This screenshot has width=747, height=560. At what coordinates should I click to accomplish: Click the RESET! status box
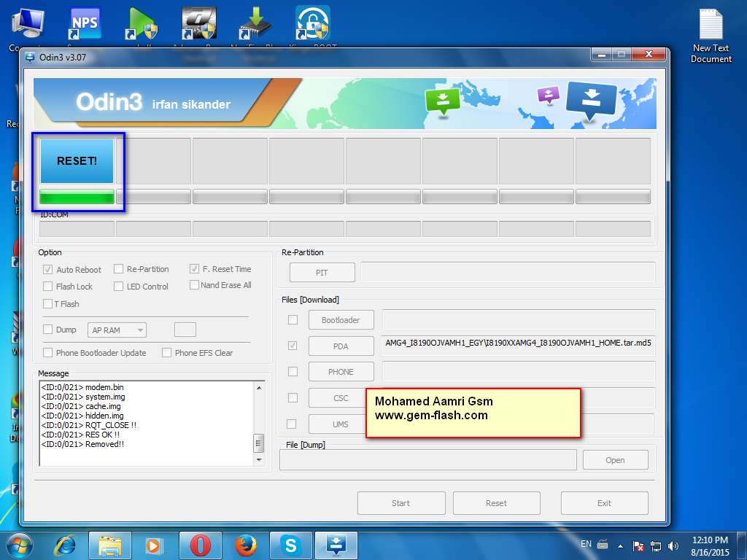click(x=77, y=161)
